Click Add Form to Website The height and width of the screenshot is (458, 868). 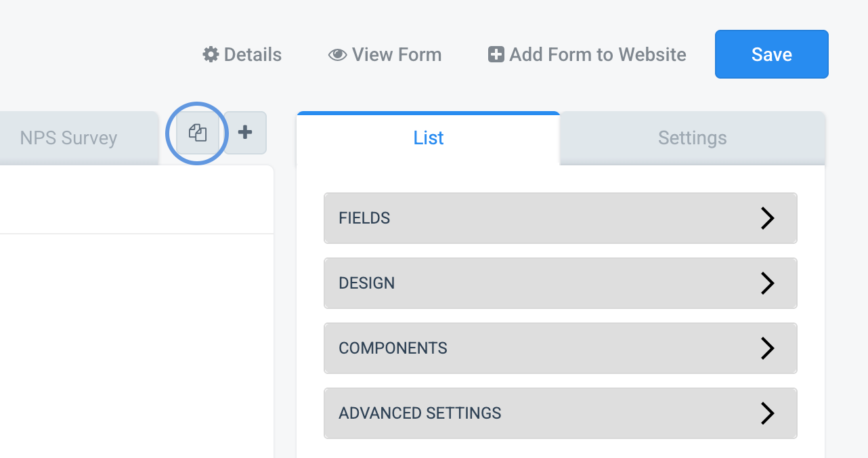(x=587, y=54)
